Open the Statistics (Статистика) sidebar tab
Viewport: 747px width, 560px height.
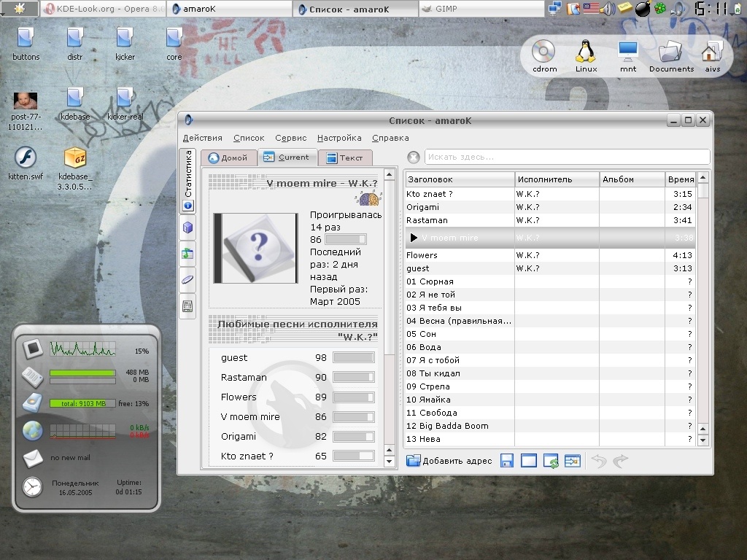187,181
